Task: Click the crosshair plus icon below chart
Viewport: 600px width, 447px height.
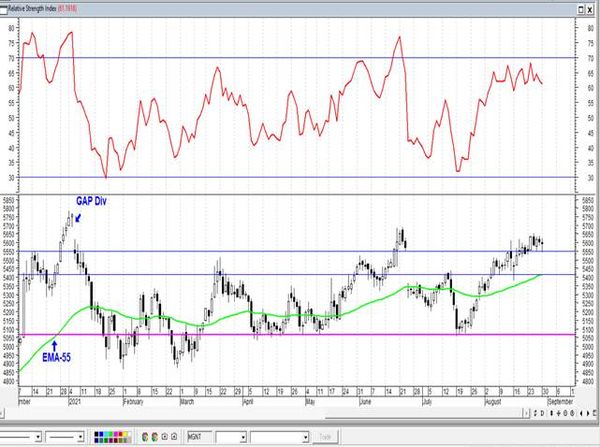Action: click(559, 413)
